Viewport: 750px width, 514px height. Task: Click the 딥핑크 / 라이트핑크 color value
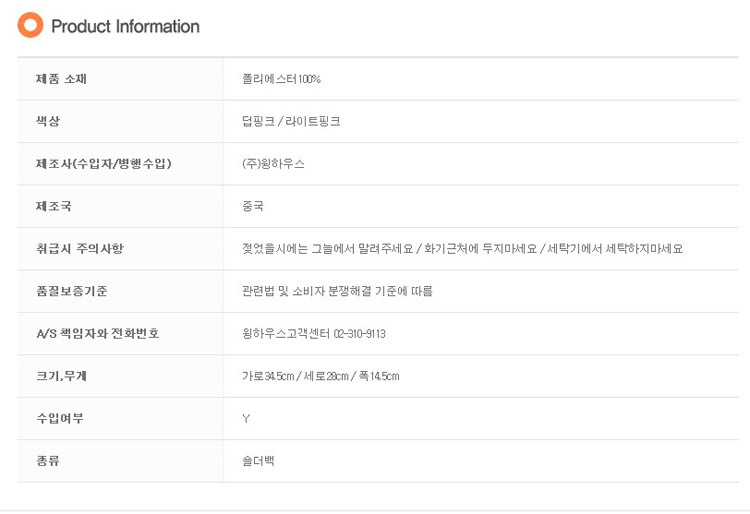pos(291,121)
